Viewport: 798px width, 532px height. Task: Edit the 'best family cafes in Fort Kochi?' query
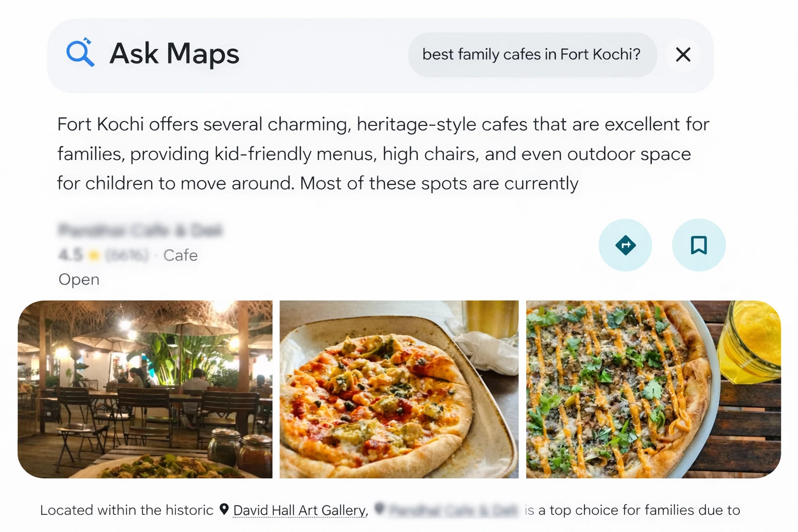coord(531,55)
